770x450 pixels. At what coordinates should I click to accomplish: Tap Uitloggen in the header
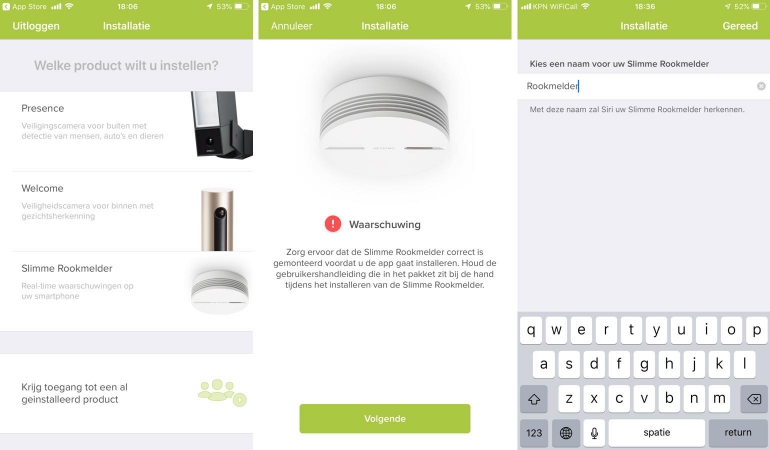coord(36,26)
